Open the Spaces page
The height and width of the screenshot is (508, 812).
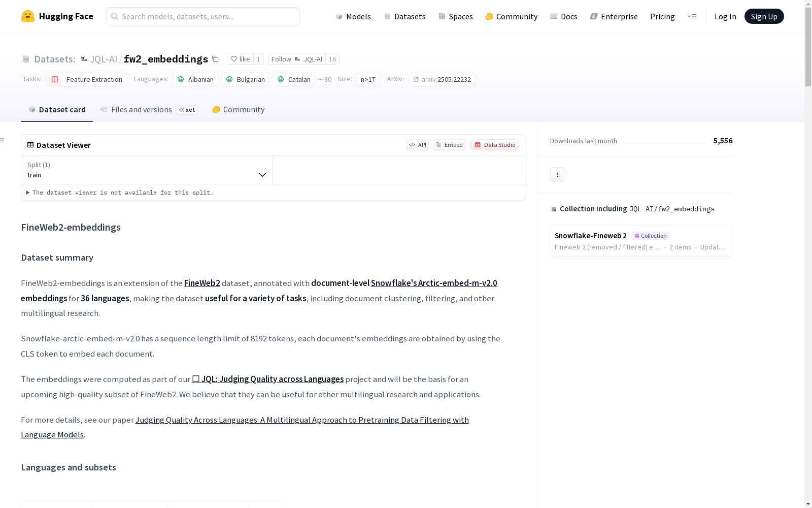[x=456, y=16]
